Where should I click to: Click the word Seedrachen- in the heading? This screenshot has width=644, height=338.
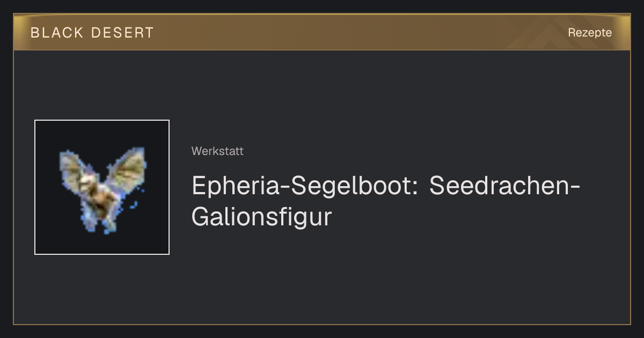[x=505, y=186]
